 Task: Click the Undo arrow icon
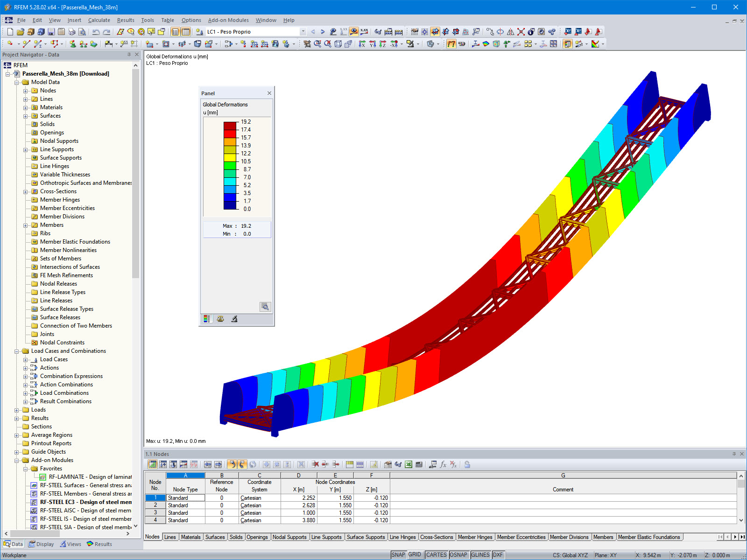[x=96, y=32]
